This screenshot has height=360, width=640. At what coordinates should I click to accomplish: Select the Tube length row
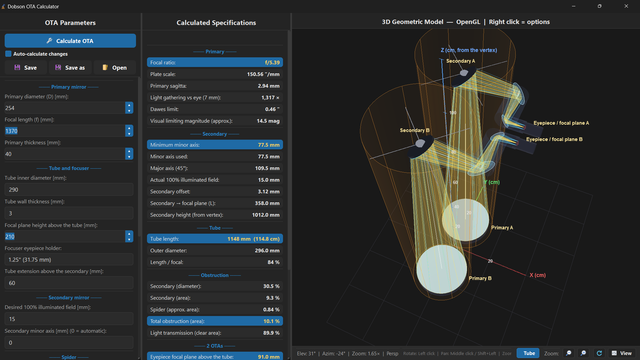pyautogui.click(x=215, y=239)
